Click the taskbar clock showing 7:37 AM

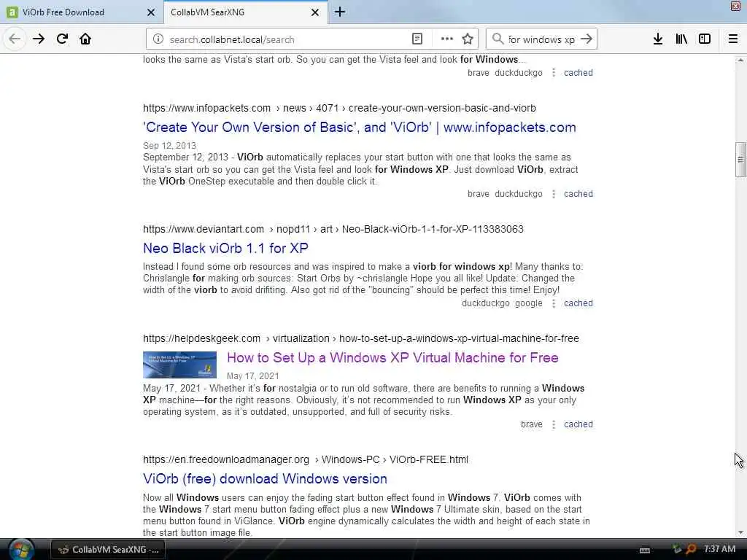(719, 549)
